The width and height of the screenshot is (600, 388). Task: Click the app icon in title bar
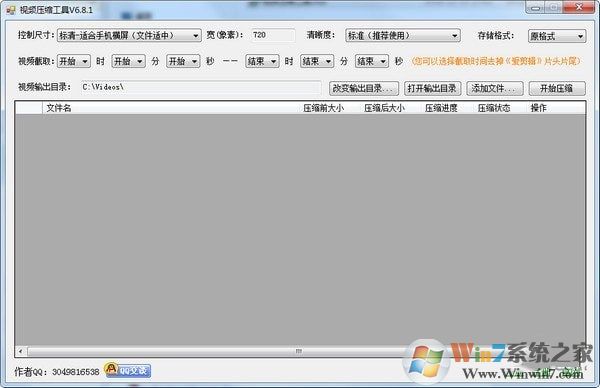tap(10, 10)
